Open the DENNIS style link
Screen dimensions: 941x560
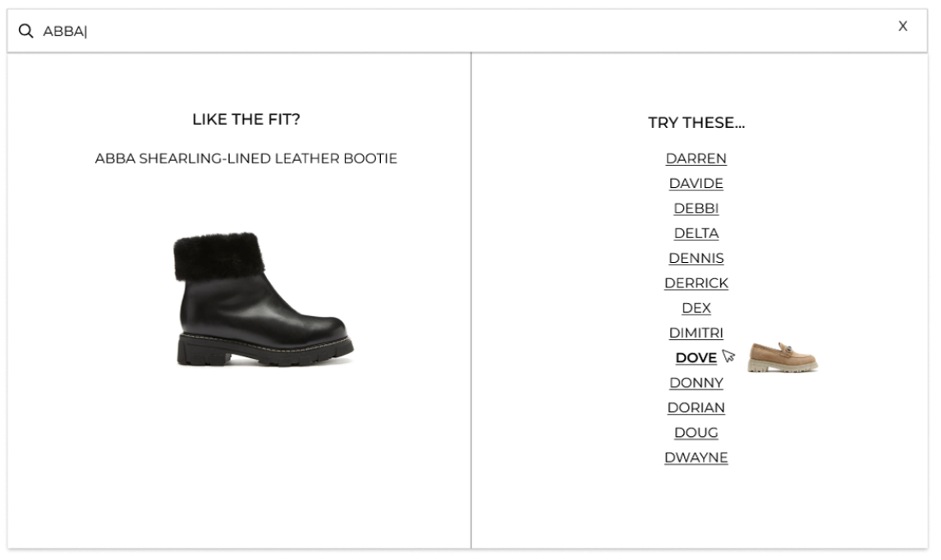point(696,258)
